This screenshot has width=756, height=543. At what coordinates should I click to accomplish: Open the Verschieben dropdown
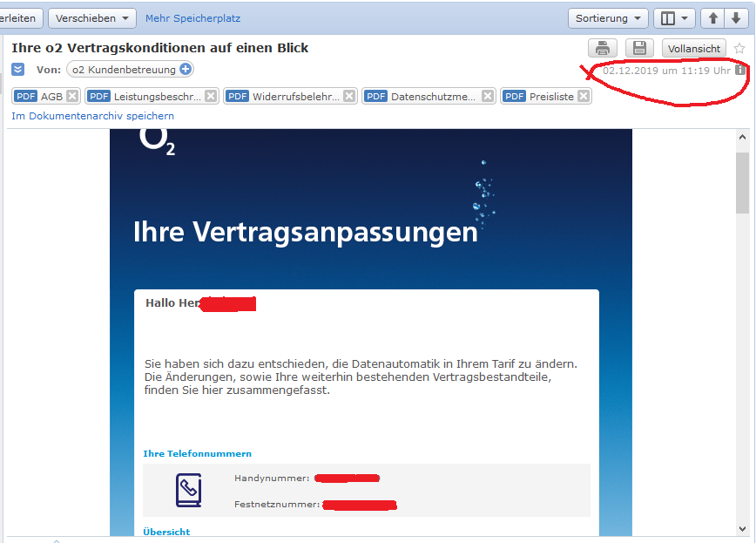click(92, 18)
